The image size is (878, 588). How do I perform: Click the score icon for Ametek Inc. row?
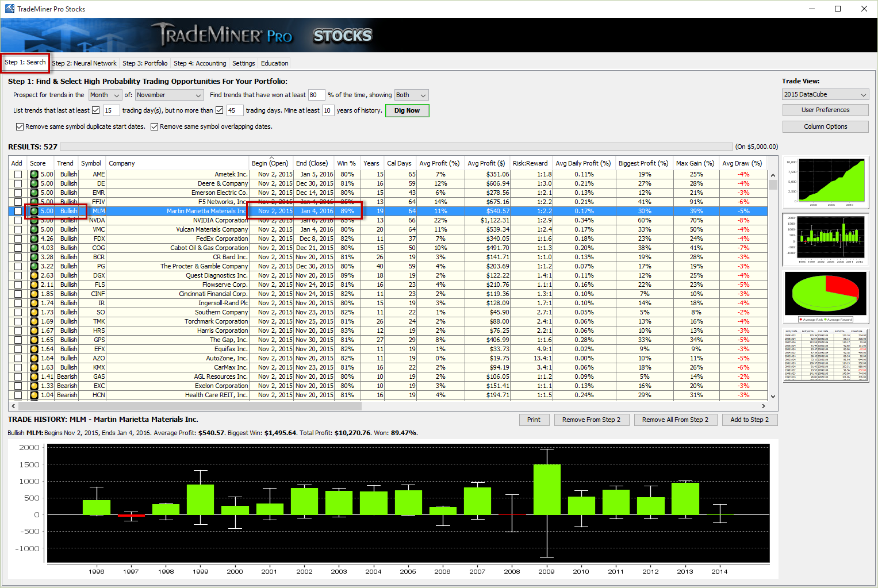pos(34,174)
